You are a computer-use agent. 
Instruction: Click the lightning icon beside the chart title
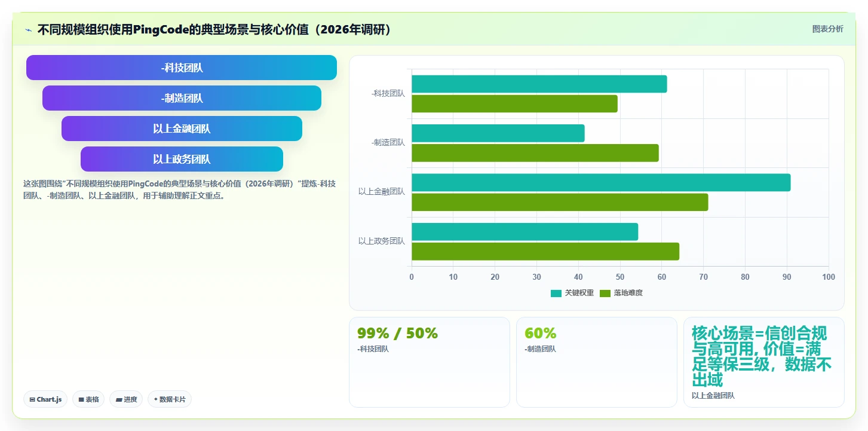pyautogui.click(x=29, y=30)
